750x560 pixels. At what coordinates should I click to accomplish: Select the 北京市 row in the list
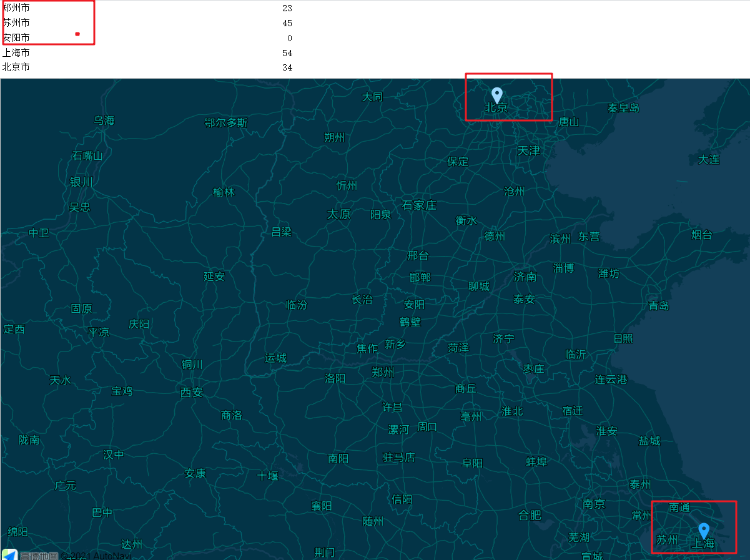point(147,67)
